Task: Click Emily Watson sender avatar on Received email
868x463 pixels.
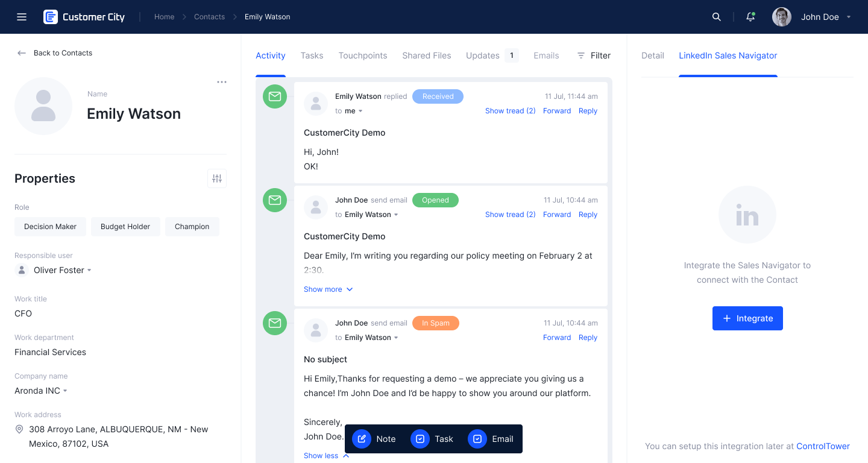Action: (x=316, y=104)
